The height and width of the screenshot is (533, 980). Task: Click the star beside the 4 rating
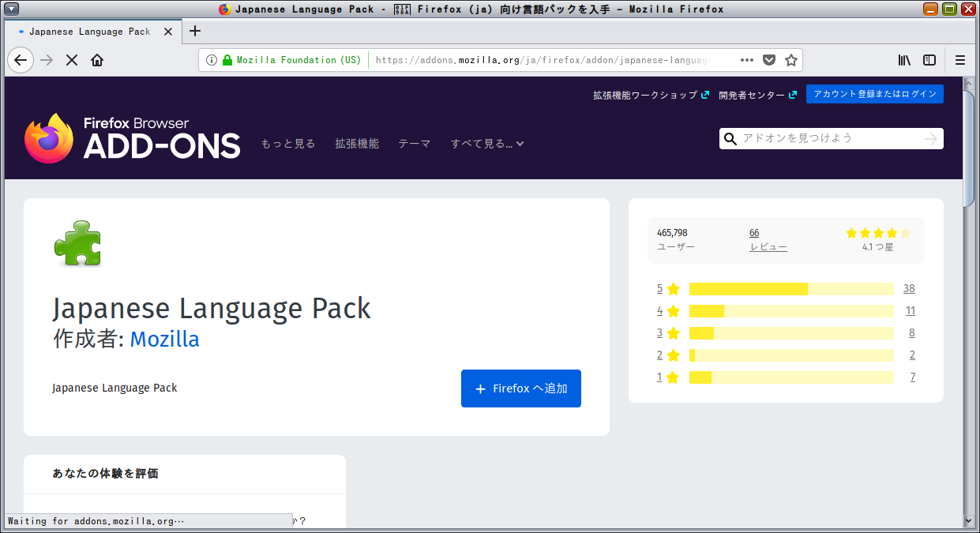point(673,311)
